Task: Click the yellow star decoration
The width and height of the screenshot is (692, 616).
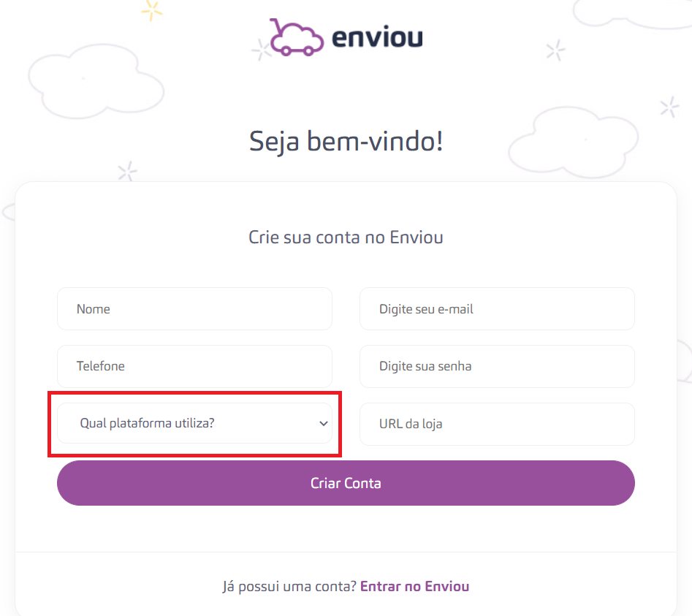Action: pyautogui.click(x=152, y=9)
